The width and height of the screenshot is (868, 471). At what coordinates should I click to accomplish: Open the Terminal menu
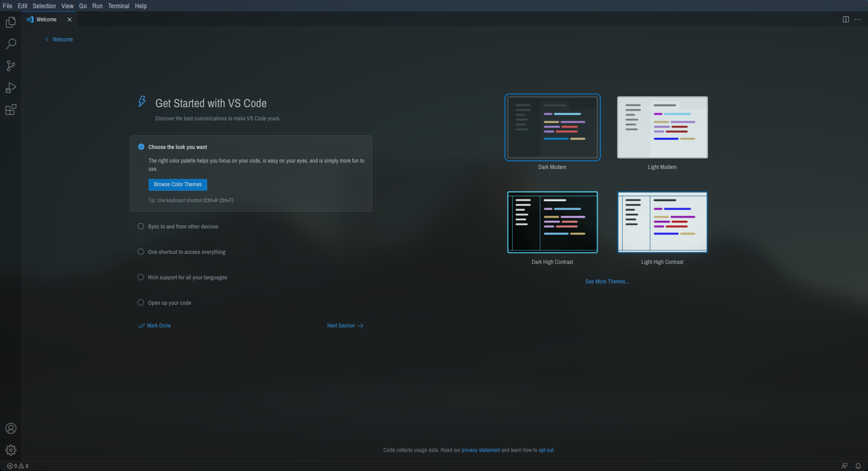[119, 6]
